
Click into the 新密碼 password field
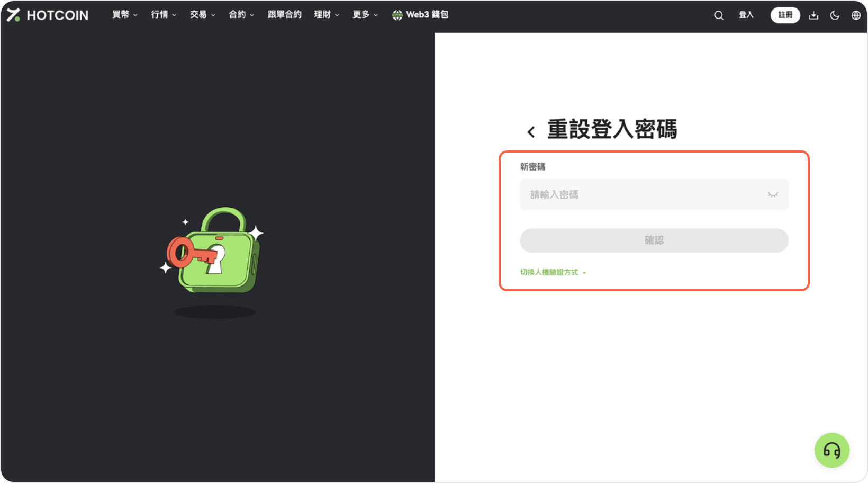[x=646, y=195]
